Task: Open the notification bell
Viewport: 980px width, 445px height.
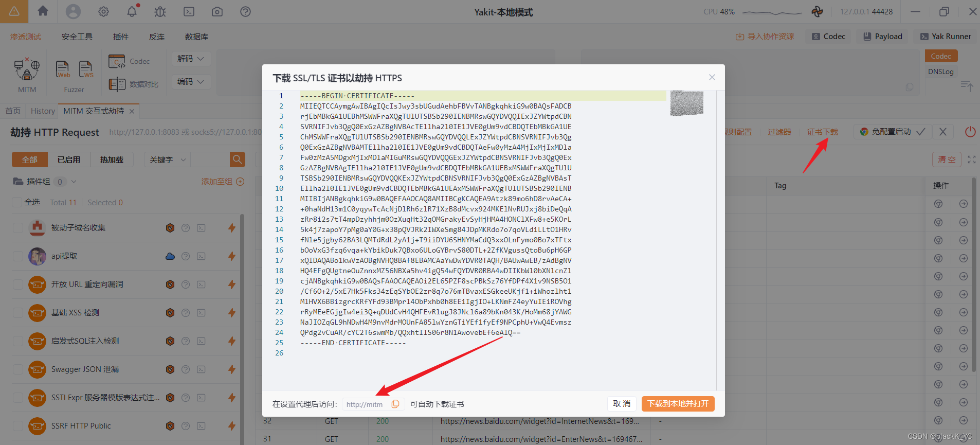Action: click(132, 11)
